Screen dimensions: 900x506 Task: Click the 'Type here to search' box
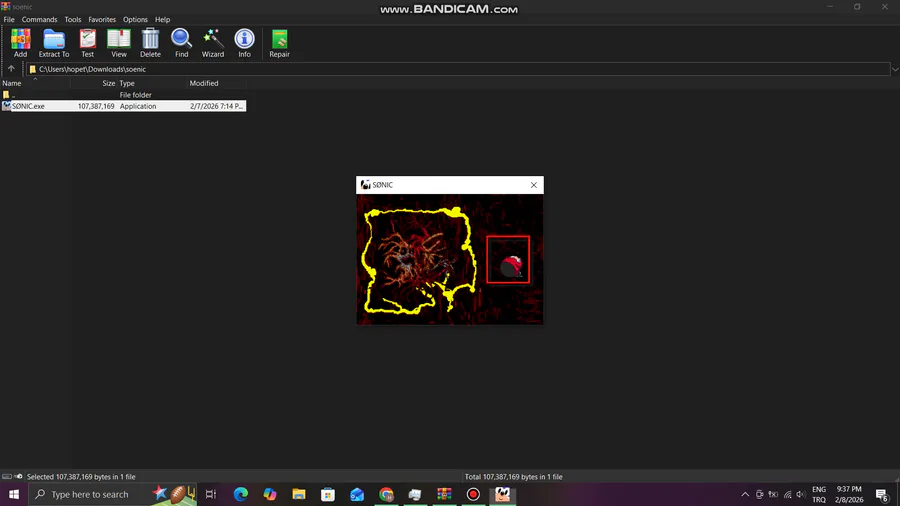(112, 494)
